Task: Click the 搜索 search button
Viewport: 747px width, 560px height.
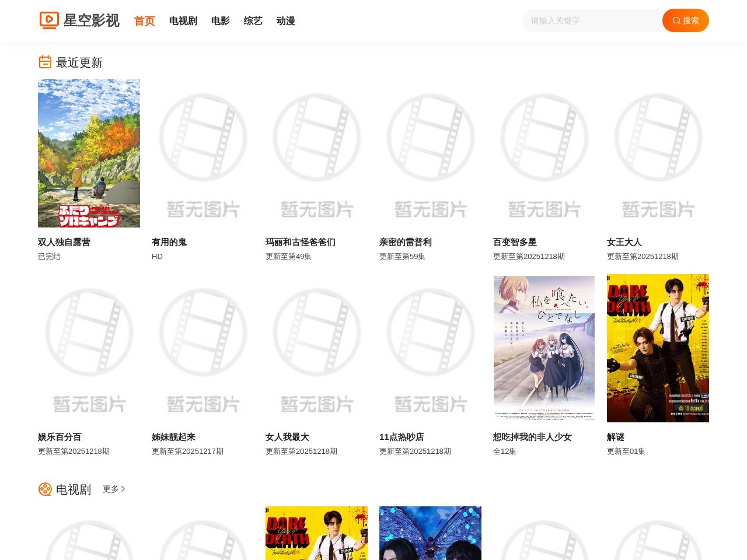Action: (686, 20)
